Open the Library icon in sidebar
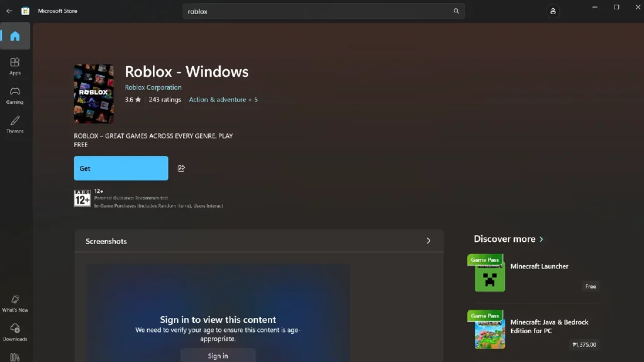Screen dimensions: 644x362 click(15, 357)
